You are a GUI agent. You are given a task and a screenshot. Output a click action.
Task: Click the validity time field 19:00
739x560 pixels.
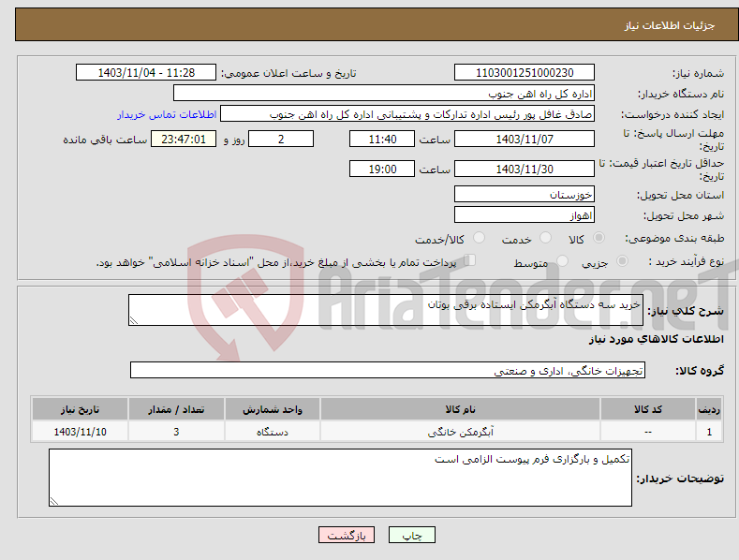(382, 169)
